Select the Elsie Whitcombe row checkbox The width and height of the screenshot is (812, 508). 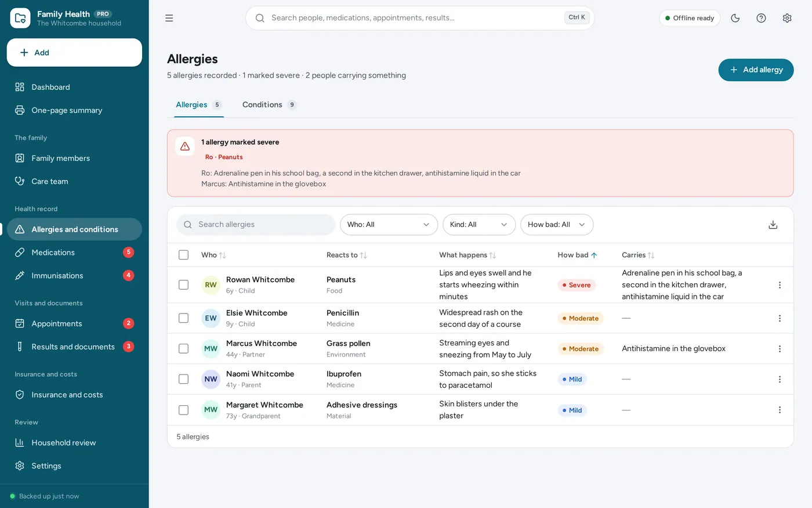(184, 318)
